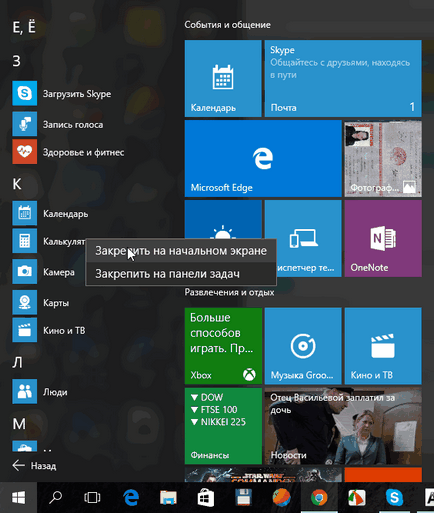Open Здоровье и фитнес heart icon

click(x=24, y=152)
